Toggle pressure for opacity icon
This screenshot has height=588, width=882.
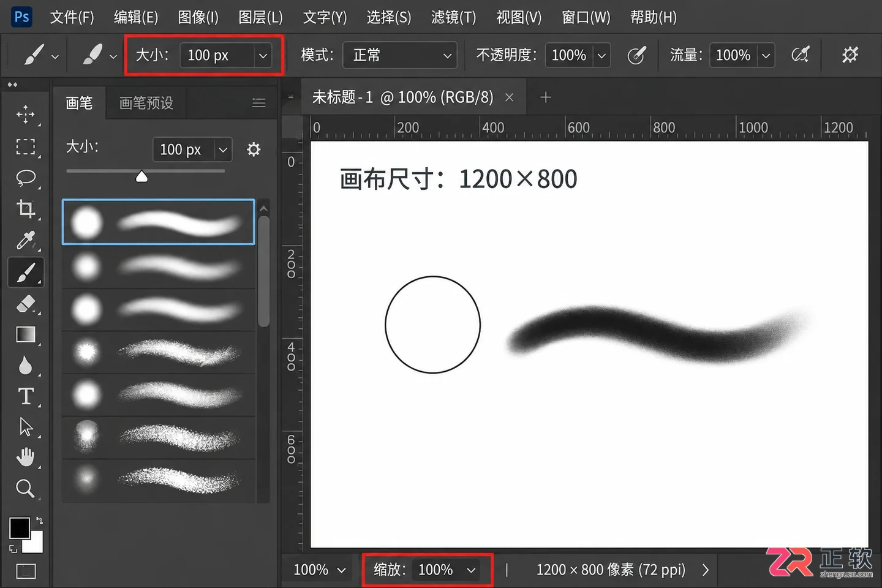click(x=637, y=55)
